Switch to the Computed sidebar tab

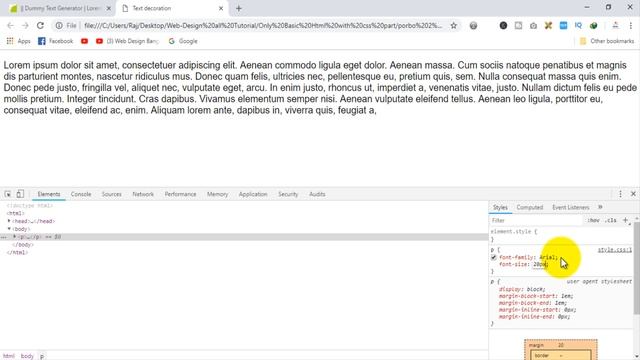[529, 207]
